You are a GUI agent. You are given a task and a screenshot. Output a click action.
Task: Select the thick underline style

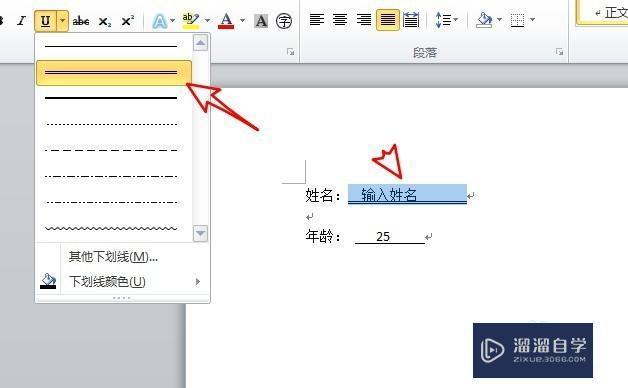point(111,98)
